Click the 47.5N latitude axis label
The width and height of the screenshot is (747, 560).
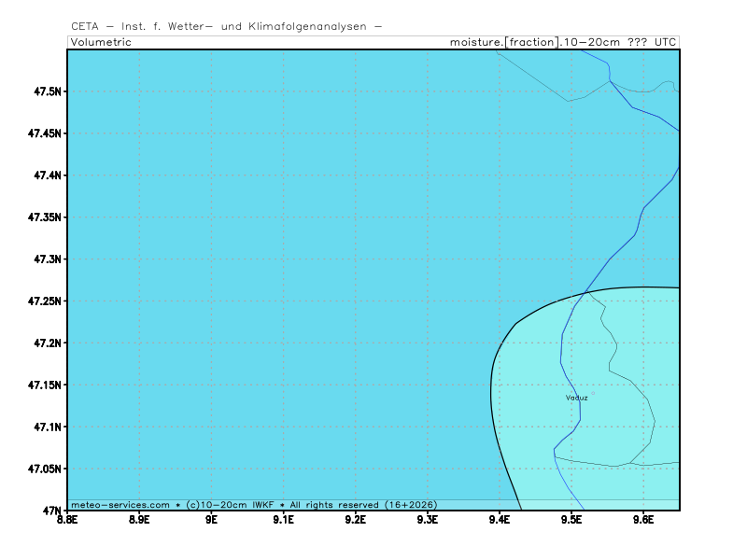(47, 91)
